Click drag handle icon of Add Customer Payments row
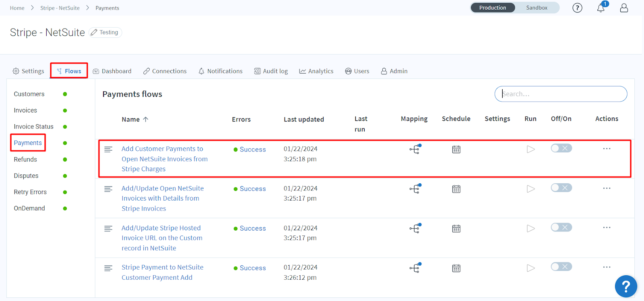The width and height of the screenshot is (644, 301). point(108,149)
